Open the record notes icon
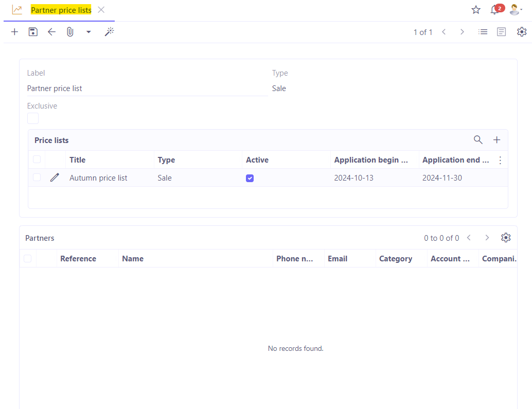532x409 pixels. [501, 31]
